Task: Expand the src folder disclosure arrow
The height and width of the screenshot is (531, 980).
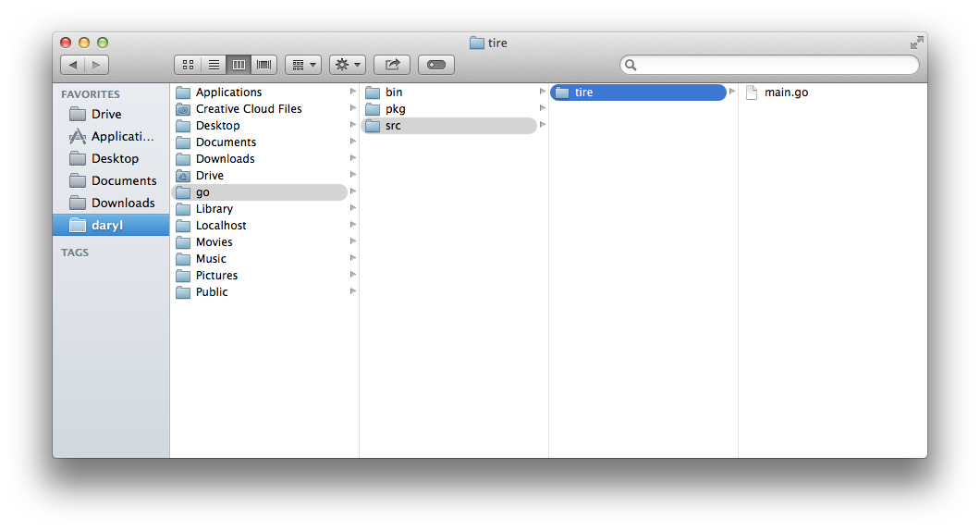Action: [543, 125]
